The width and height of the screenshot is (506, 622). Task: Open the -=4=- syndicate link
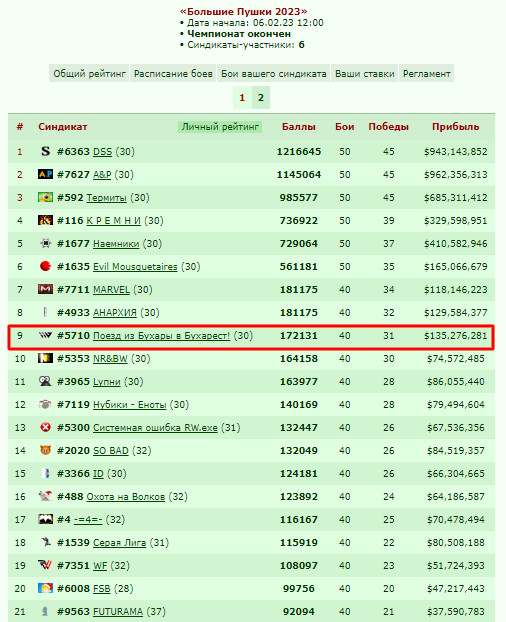click(88, 520)
